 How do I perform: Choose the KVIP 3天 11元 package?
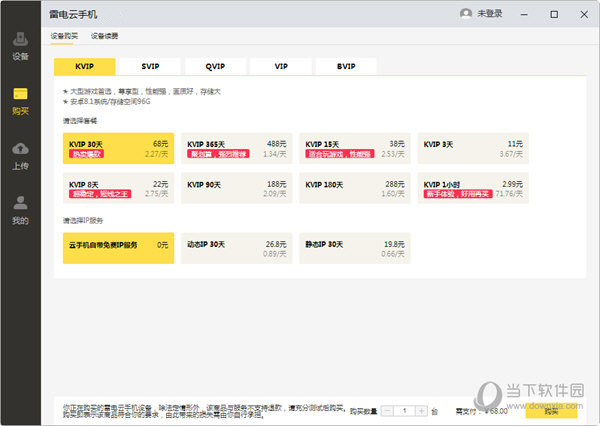pos(473,149)
